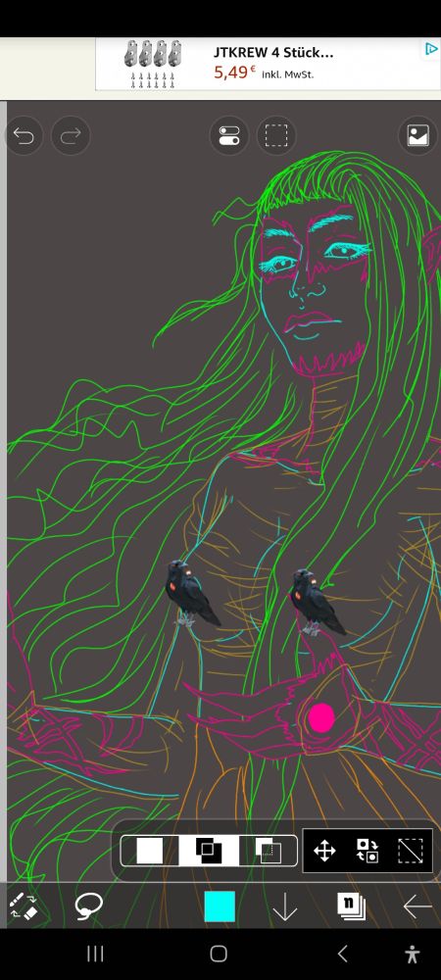Screen dimensions: 441x980
Task: Open the dashed-square selection area menu
Action: coord(276,135)
